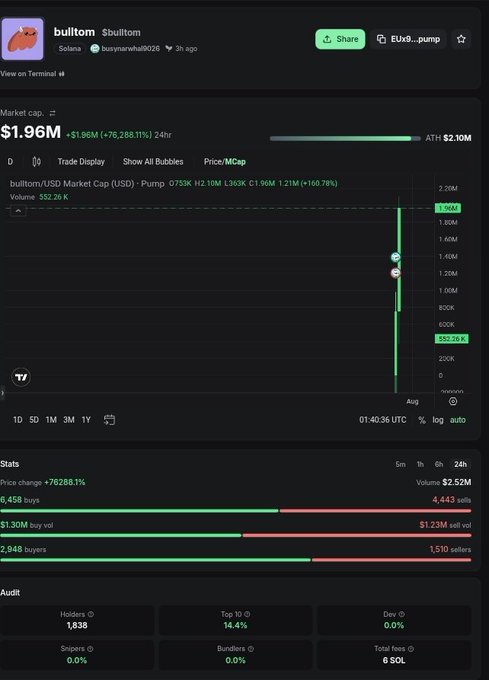
Task: Click the 1.96M price label on axis
Action: point(448,209)
